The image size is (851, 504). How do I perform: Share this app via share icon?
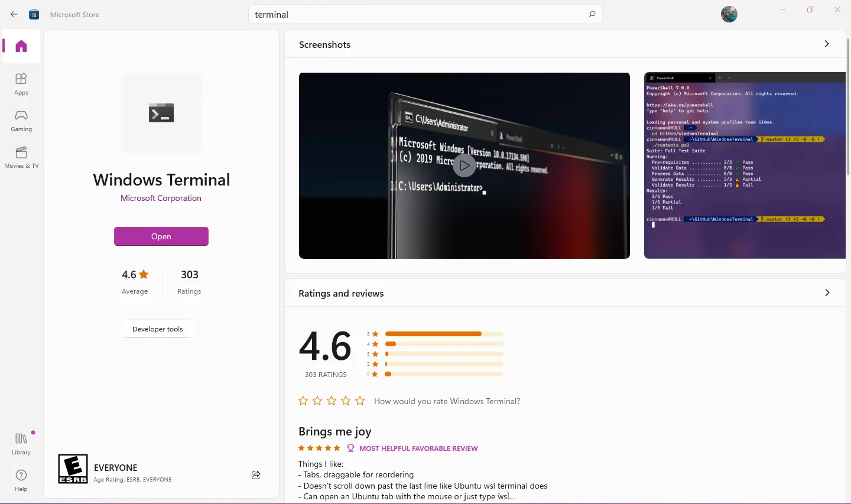256,475
